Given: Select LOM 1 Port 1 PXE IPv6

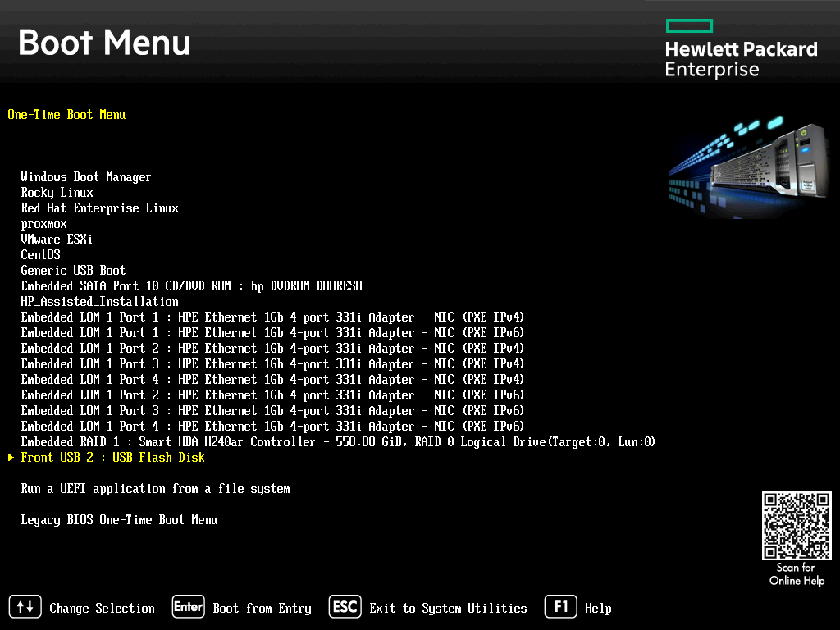Looking at the screenshot, I should click(272, 333).
